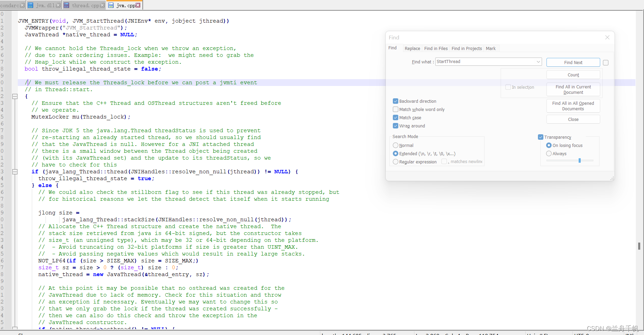The width and height of the screenshot is (644, 335).
Task: Click the JVMWrapper("JVM_StartThread") line
Action: click(x=76, y=28)
